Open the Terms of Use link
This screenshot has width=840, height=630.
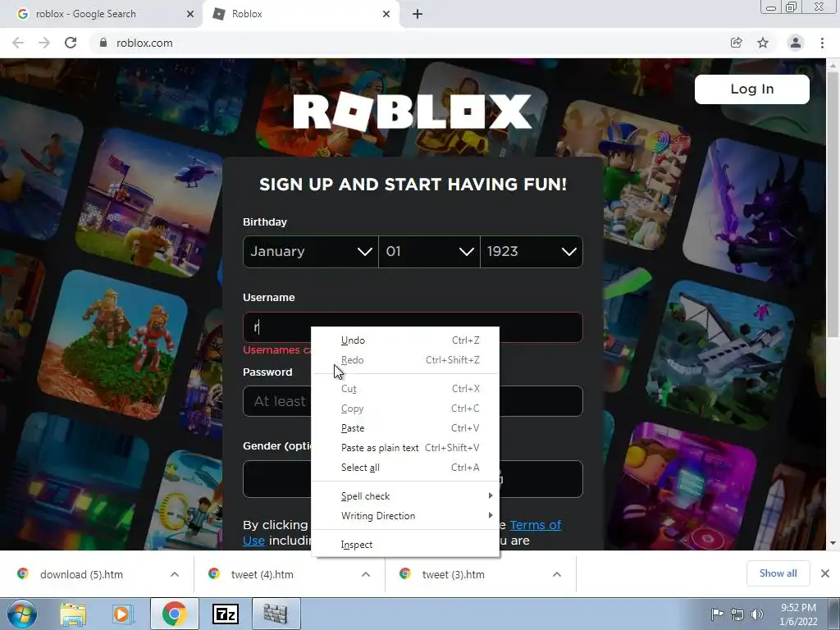tap(535, 525)
